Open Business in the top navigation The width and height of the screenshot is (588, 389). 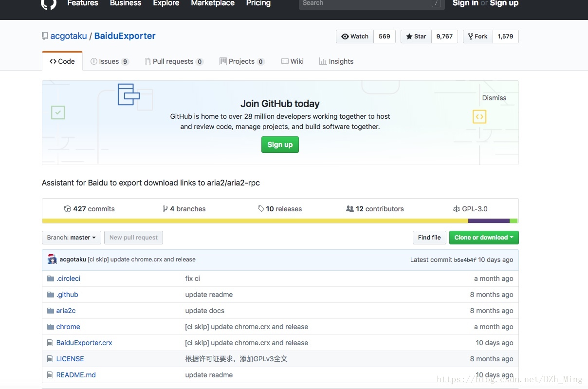pos(126,3)
